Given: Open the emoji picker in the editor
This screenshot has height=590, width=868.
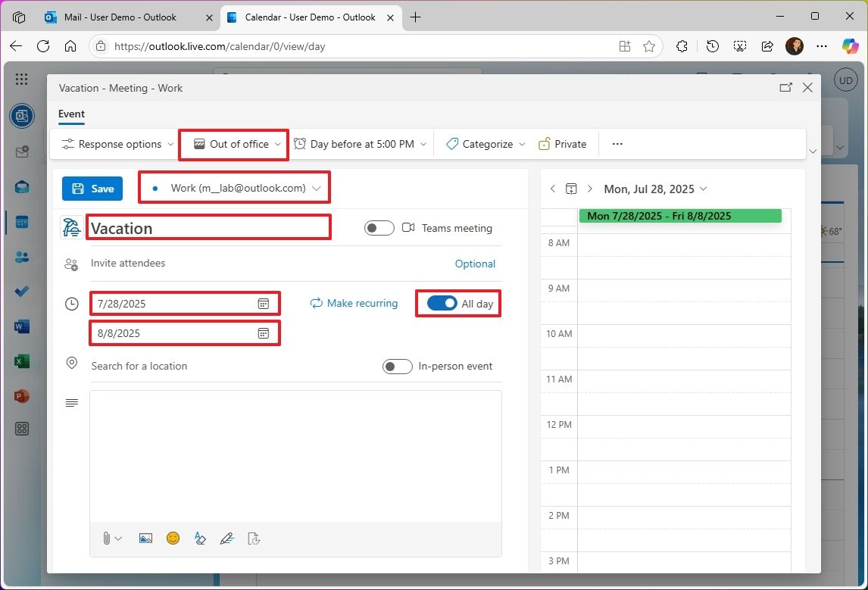Looking at the screenshot, I should pos(173,538).
